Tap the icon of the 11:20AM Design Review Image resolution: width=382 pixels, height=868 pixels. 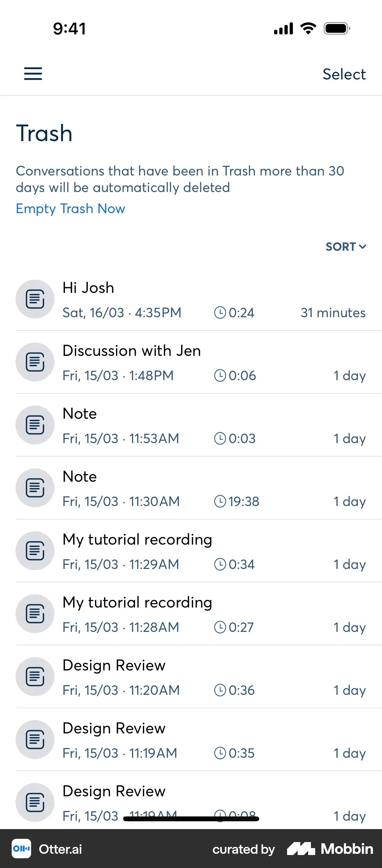[35, 676]
